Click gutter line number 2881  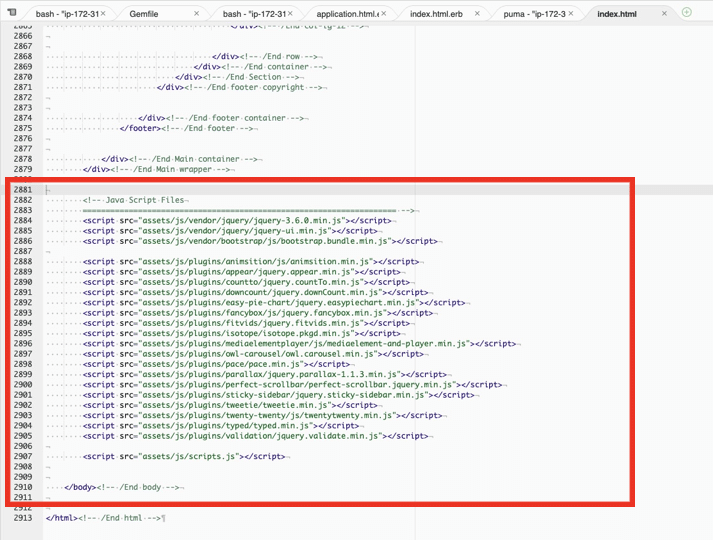[x=23, y=190]
